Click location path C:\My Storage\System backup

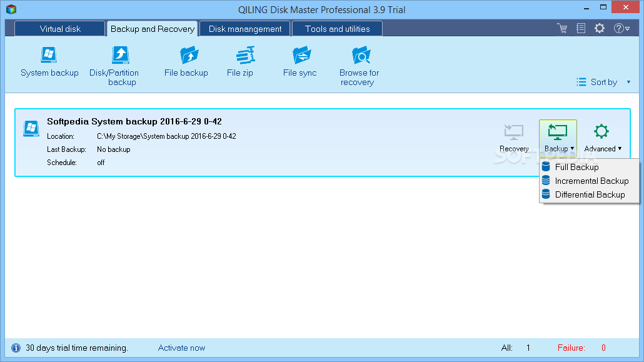coord(166,136)
